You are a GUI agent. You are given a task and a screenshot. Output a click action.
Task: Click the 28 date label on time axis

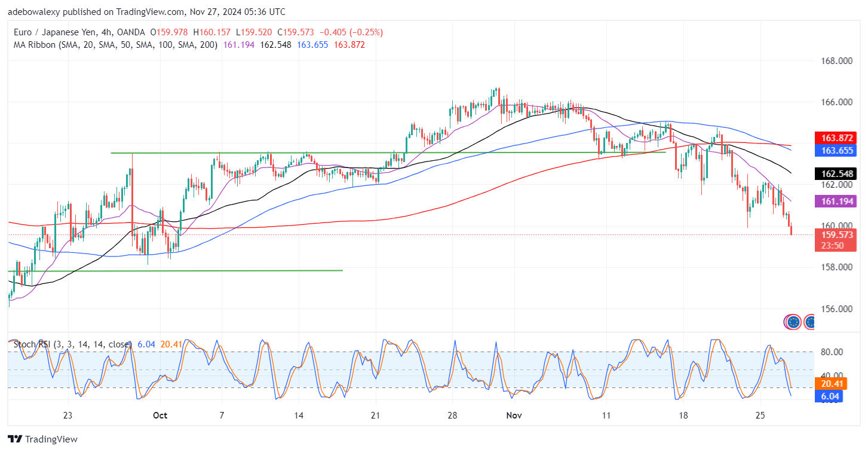[x=452, y=416]
